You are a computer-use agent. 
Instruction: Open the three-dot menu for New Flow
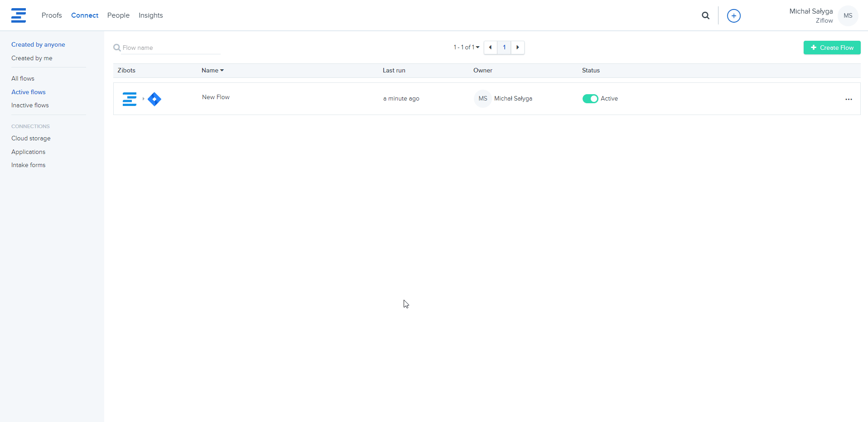(x=848, y=99)
